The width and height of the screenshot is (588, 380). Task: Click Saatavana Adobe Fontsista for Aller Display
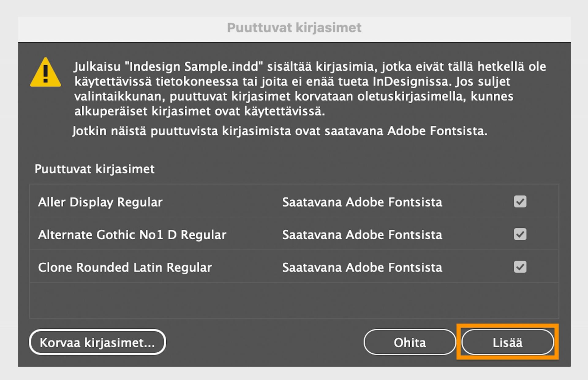362,202
